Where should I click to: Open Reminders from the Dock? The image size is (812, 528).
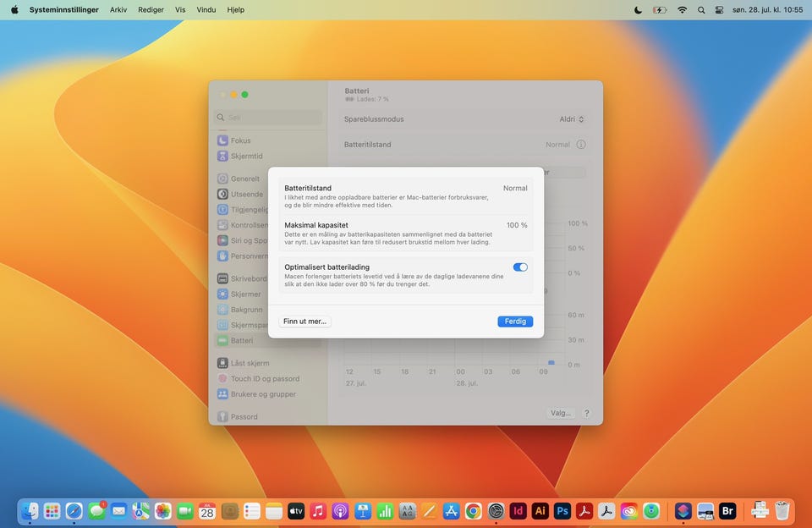252,511
